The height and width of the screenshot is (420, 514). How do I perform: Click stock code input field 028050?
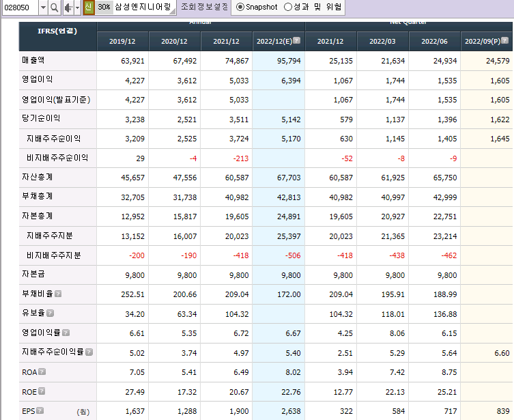tap(20, 8)
